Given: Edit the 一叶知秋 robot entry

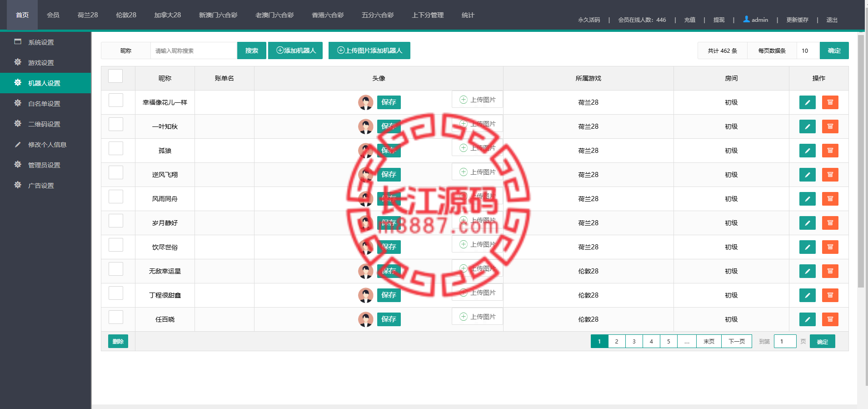Looking at the screenshot, I should point(807,126).
